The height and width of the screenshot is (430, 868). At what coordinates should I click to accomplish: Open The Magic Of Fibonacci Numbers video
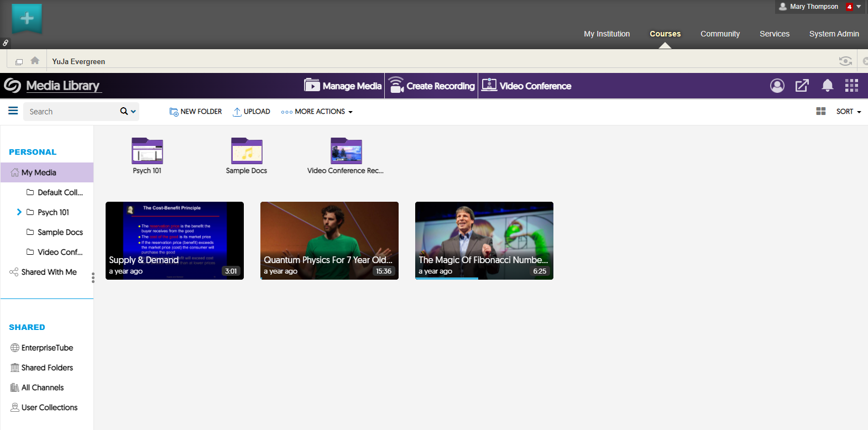click(484, 240)
